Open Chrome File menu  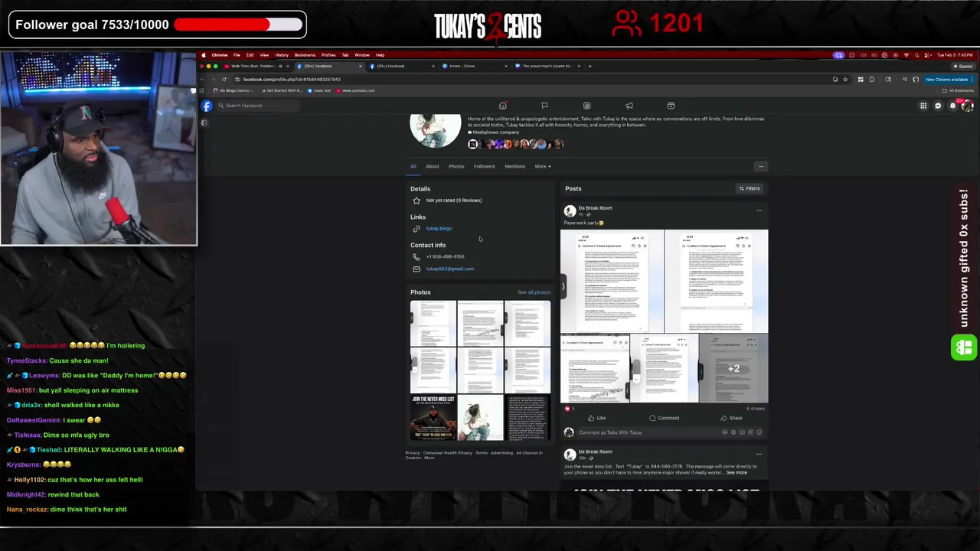pyautogui.click(x=237, y=55)
